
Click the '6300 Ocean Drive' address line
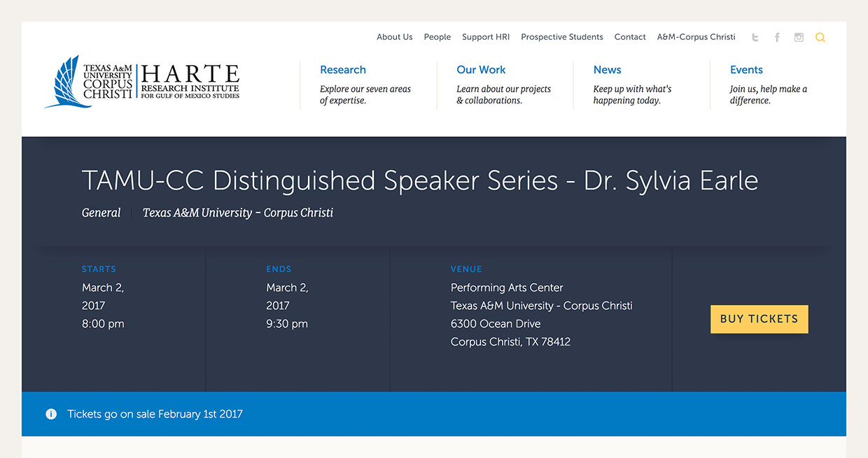(496, 324)
